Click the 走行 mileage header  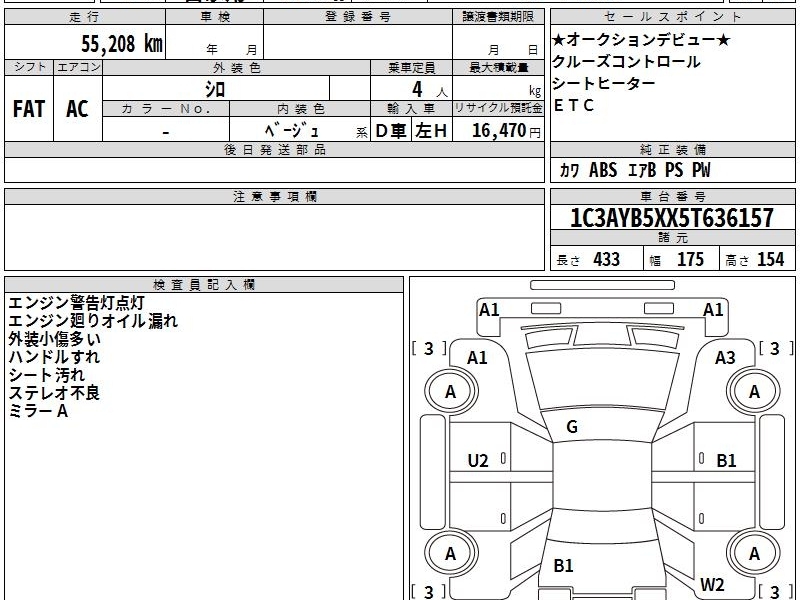click(85, 17)
